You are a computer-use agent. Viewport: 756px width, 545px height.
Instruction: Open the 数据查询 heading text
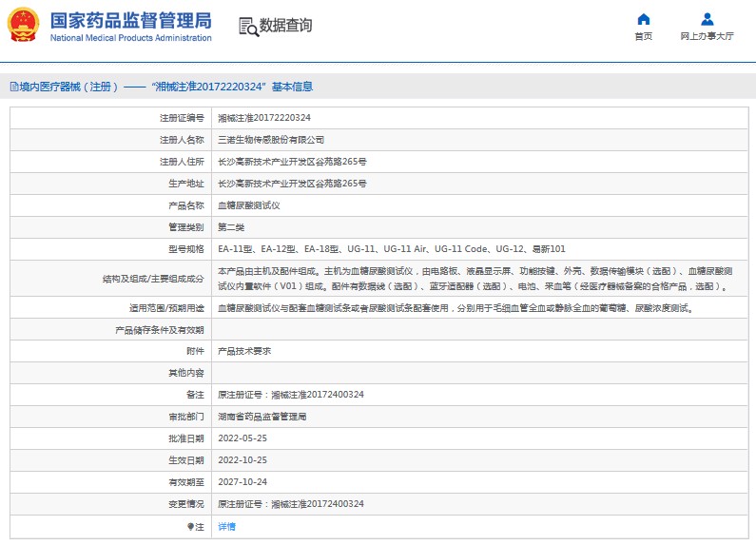286,26
